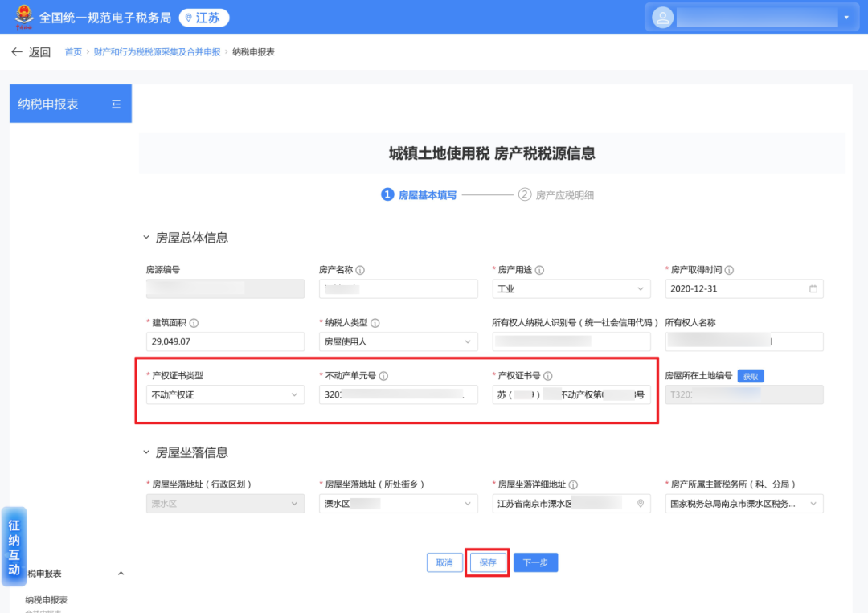Open the 产权证书类型 dropdown showing 不动产权证
This screenshot has width=868, height=613.
point(225,395)
